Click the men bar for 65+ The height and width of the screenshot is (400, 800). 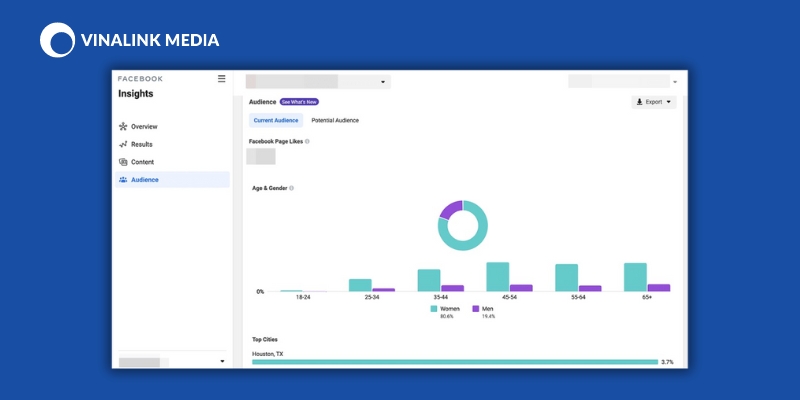pyautogui.click(x=659, y=288)
